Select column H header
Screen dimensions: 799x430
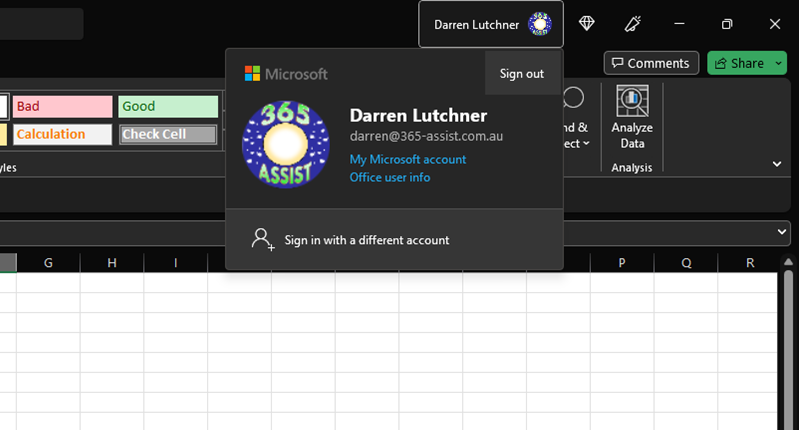[112, 263]
